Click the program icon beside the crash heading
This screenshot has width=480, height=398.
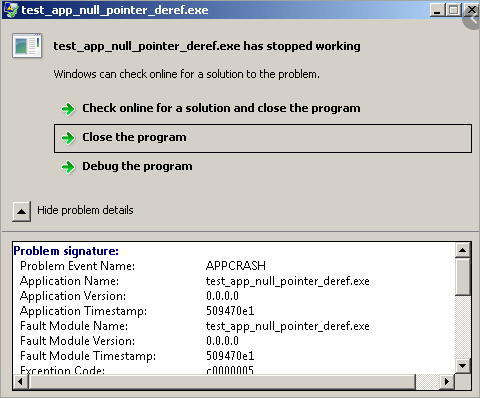pos(27,46)
